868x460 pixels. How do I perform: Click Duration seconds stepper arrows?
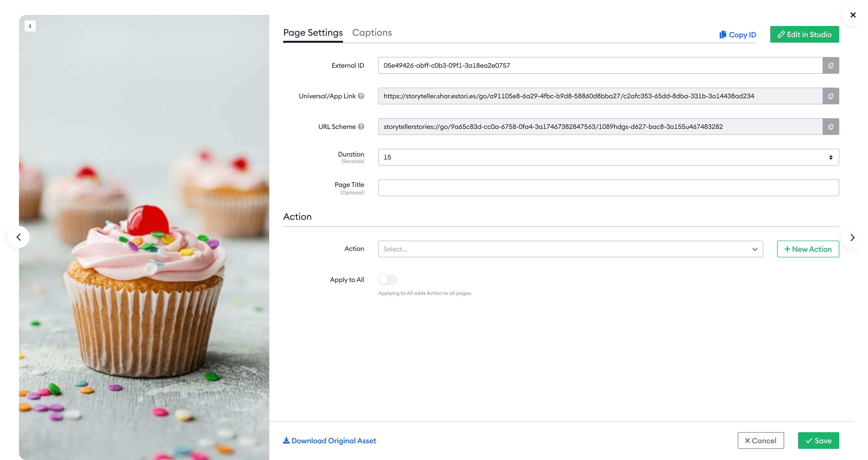[831, 157]
